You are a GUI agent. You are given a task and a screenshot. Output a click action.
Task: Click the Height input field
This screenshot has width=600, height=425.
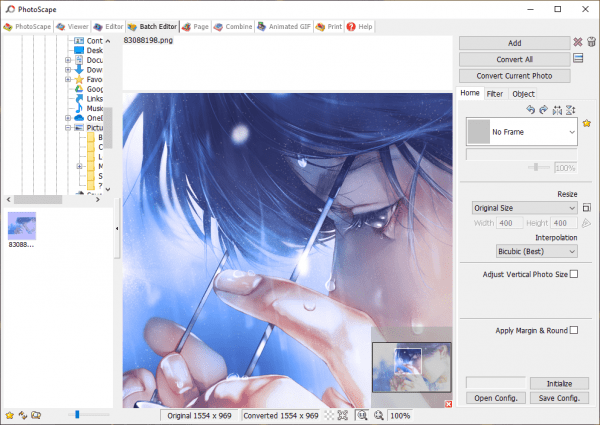(563, 223)
